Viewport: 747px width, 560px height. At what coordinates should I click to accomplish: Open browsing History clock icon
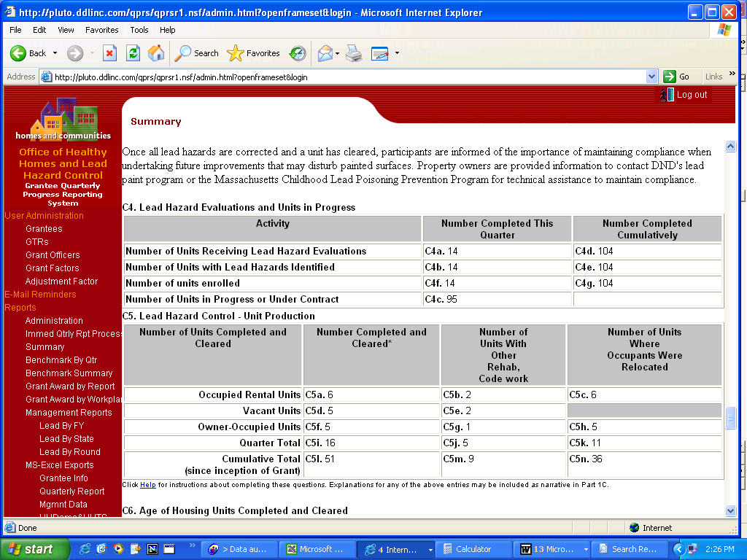(x=298, y=53)
